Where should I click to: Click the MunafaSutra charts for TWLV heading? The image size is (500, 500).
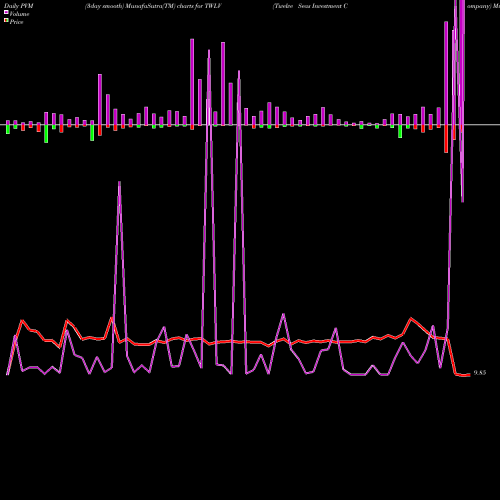coord(153,6)
